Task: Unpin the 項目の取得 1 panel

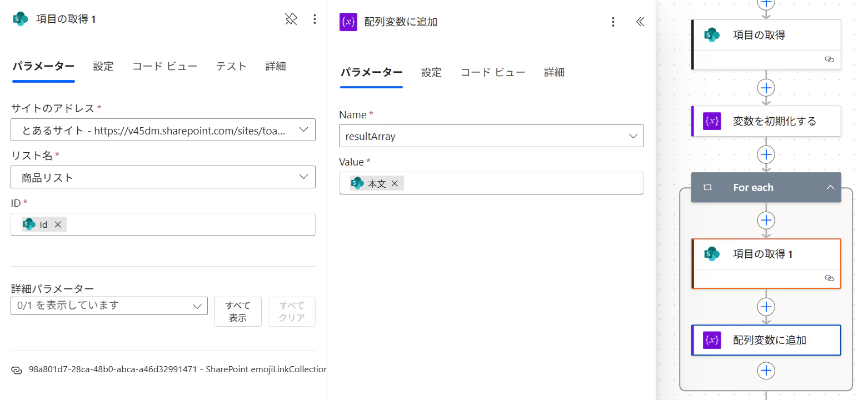Action: (x=291, y=19)
